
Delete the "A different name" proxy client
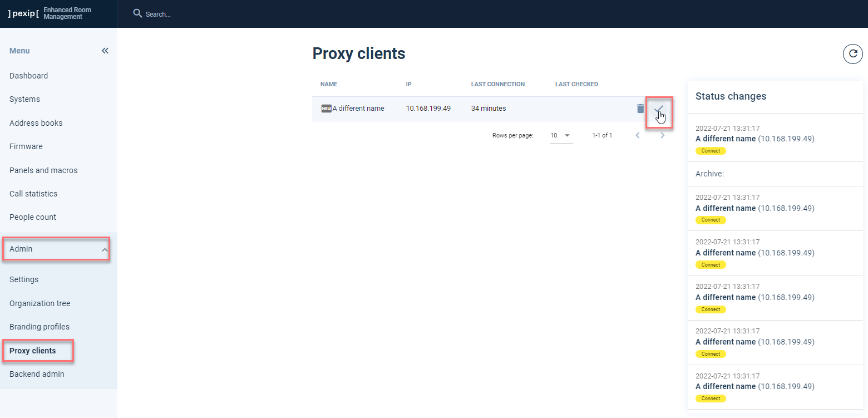pos(640,109)
